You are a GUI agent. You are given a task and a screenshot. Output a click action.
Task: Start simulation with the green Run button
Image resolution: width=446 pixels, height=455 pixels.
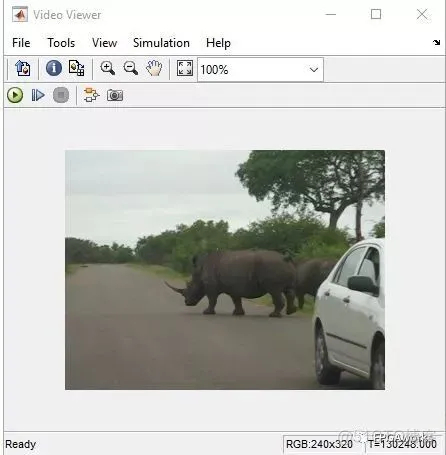pos(15,95)
